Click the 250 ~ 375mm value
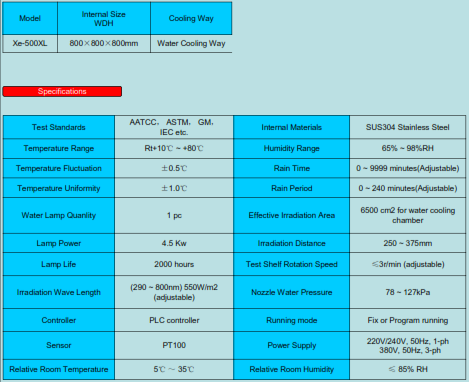Screen dimensions: 469x382 point(408,243)
